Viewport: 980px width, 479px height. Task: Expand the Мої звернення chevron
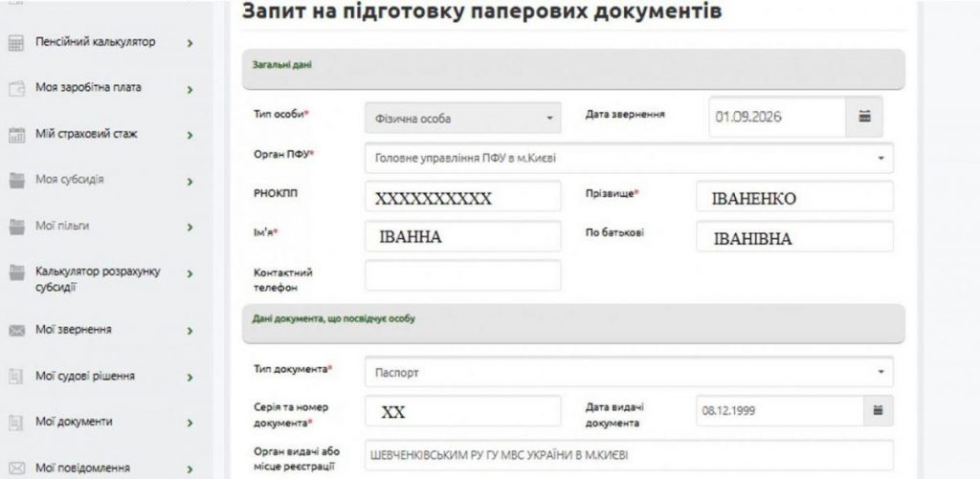(x=189, y=331)
